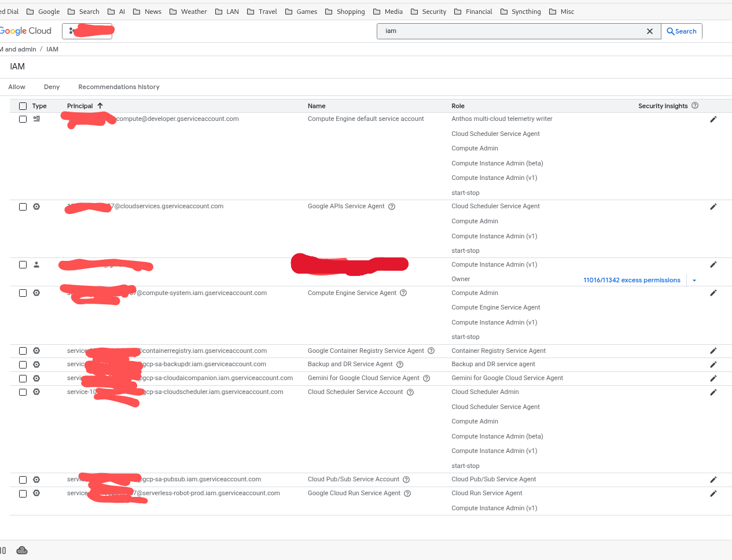Check the compute@developer.gserviceaccount.com row
This screenshot has width=732, height=560.
23,119
